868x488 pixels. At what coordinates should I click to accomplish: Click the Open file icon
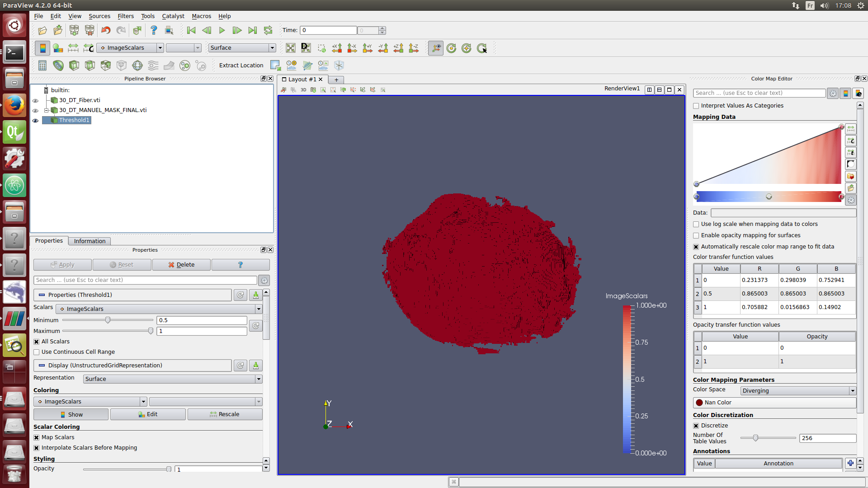pos(42,30)
